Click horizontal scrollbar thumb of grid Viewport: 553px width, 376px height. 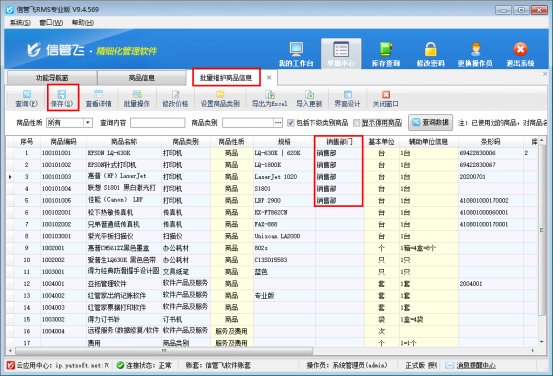coord(164,351)
